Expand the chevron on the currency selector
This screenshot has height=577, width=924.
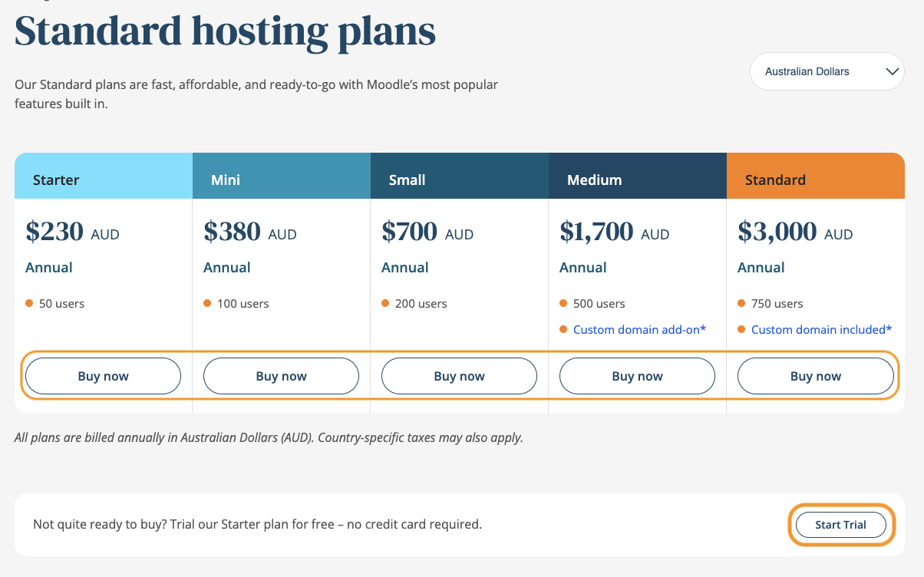893,71
